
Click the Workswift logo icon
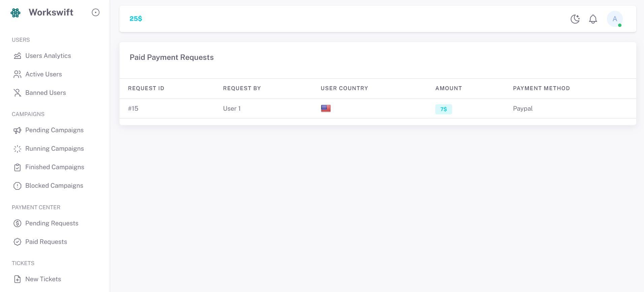tap(15, 13)
